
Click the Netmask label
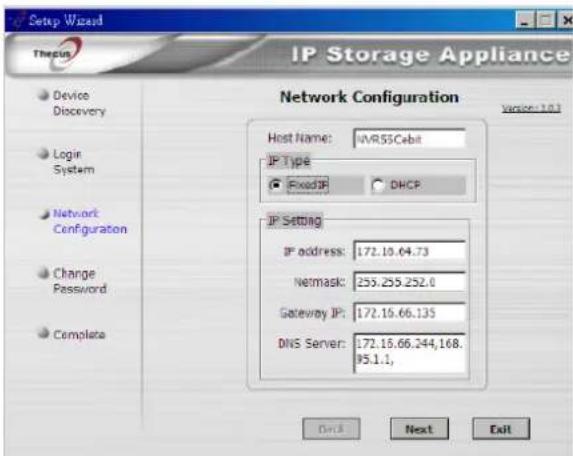tap(319, 282)
